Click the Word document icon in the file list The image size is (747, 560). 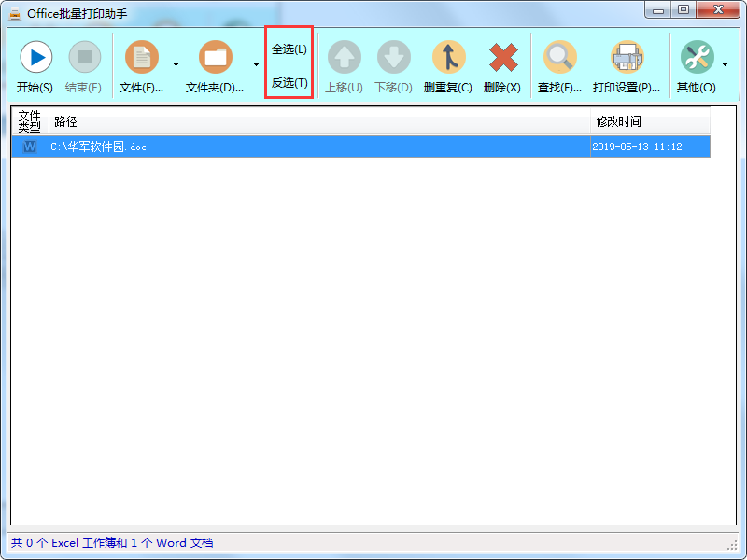[29, 147]
